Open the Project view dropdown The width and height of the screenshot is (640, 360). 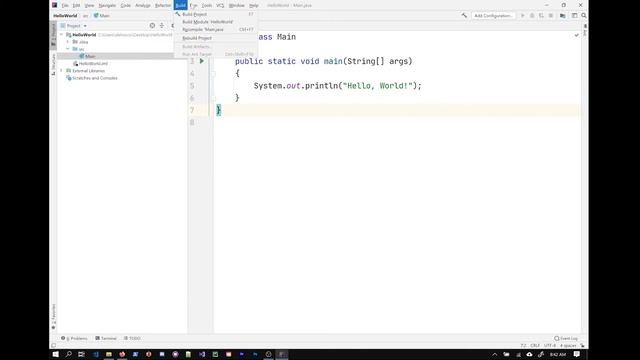coord(74,26)
